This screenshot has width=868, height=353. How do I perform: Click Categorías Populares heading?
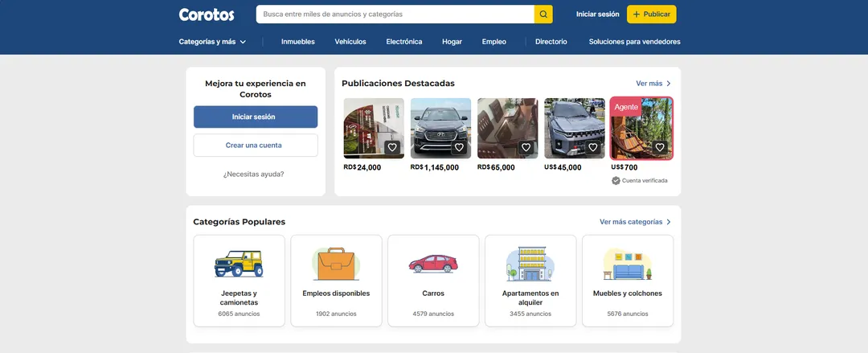coord(240,222)
